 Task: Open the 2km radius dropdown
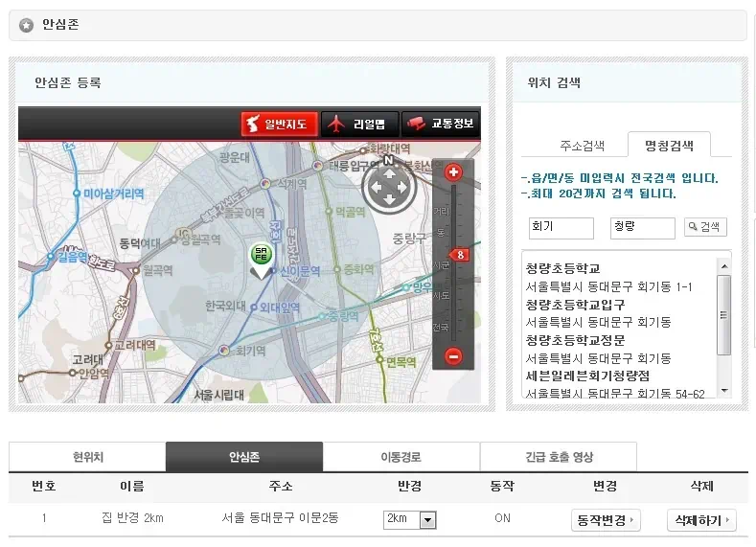[x=410, y=519]
